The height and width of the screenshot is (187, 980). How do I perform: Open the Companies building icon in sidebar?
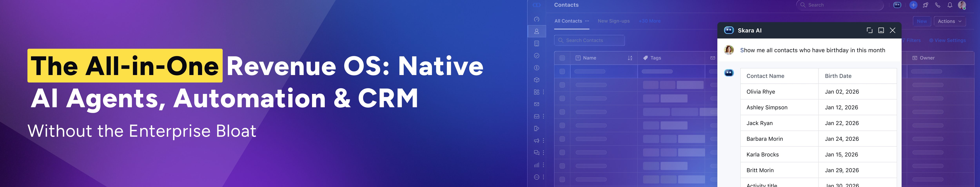pos(536,43)
